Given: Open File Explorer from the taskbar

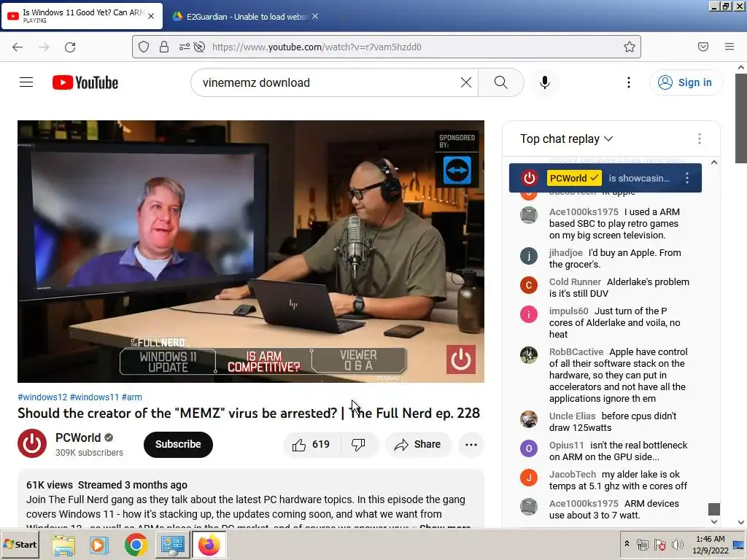Looking at the screenshot, I should (x=63, y=545).
